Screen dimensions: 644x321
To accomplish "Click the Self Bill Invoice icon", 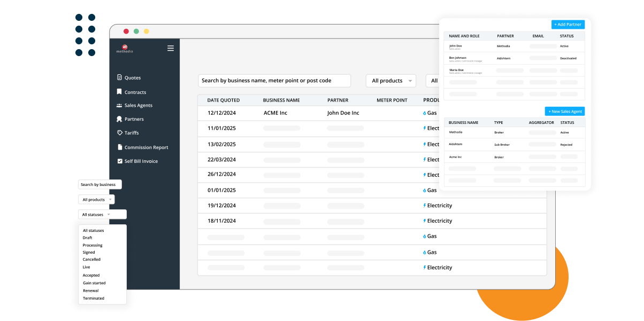I will coord(119,161).
